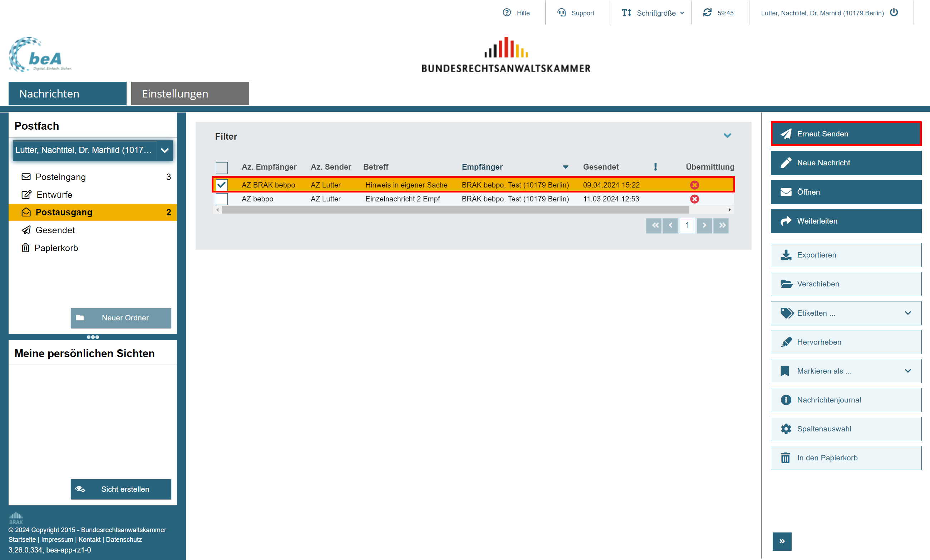Click the Erneut Senden paper plane icon
Image resolution: width=930 pixels, height=560 pixels.
(x=786, y=134)
